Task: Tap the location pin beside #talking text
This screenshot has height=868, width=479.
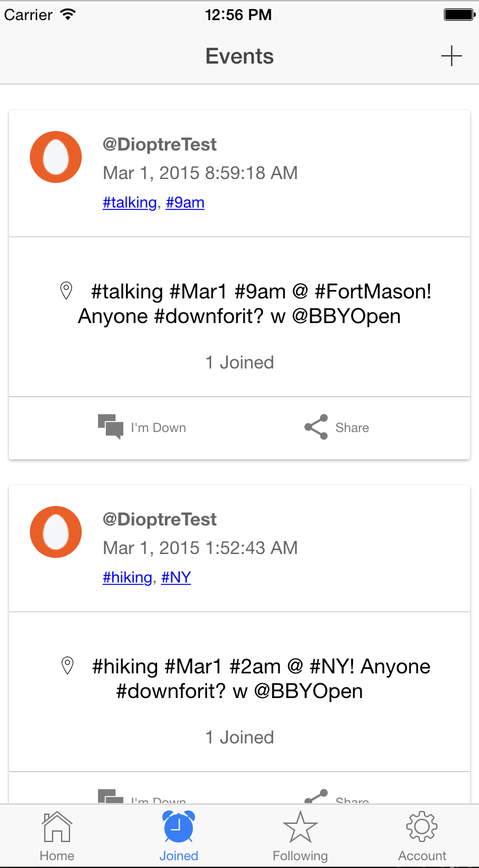Action: click(x=66, y=291)
